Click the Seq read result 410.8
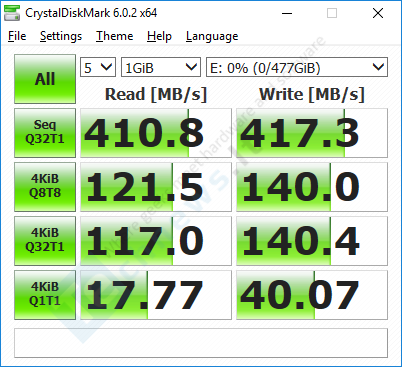This screenshot has height=367, width=402. point(156,133)
